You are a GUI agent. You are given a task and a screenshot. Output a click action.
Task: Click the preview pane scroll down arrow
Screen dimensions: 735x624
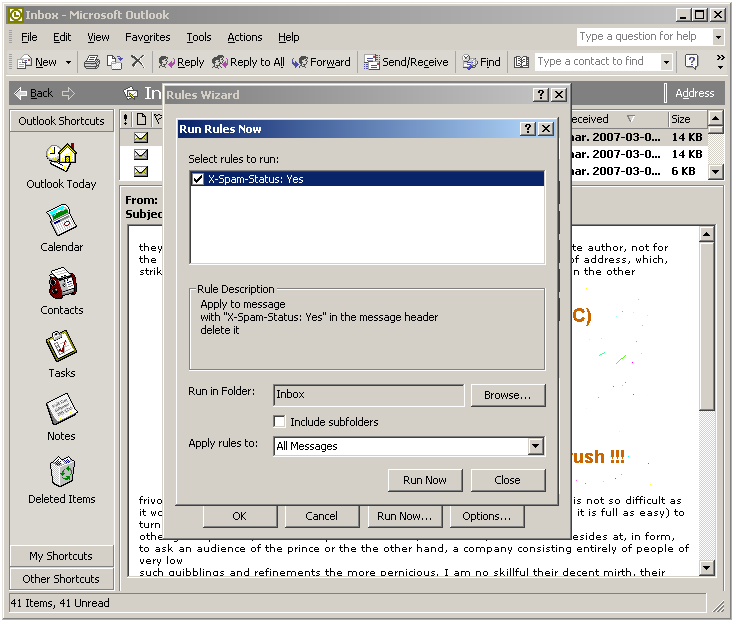point(706,568)
